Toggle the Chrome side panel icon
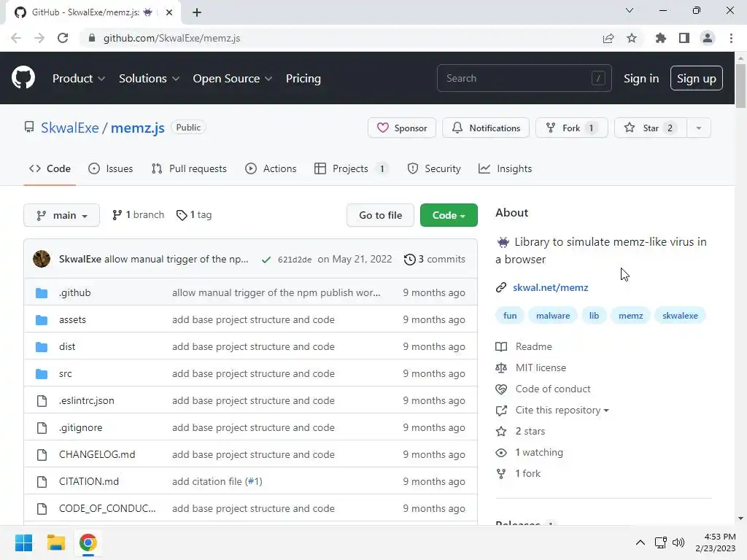Viewport: 747px width, 560px height. click(684, 38)
